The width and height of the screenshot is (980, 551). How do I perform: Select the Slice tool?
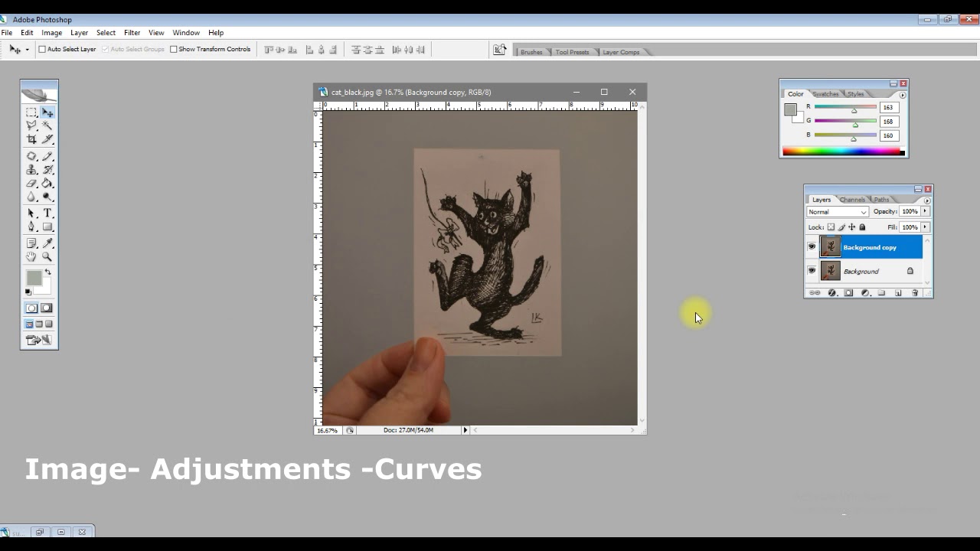point(47,139)
